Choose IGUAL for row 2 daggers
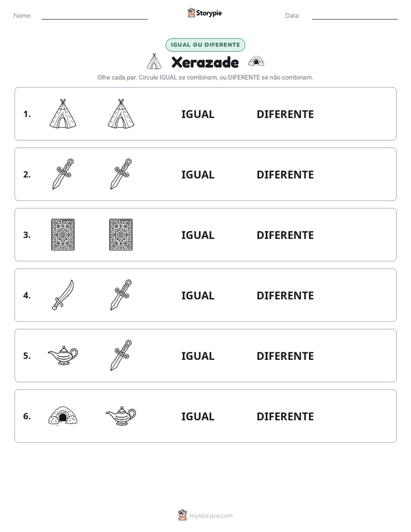 click(197, 174)
